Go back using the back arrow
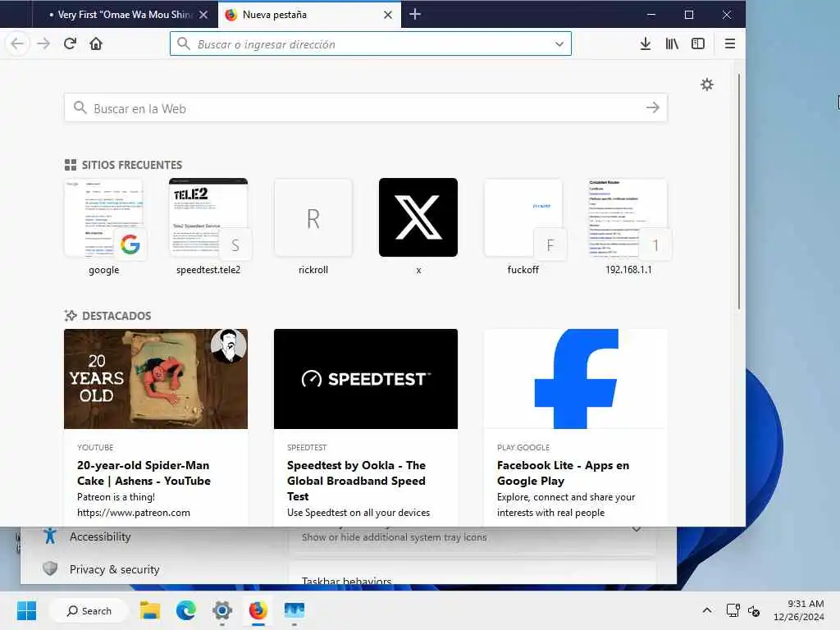840x630 pixels. coord(17,43)
